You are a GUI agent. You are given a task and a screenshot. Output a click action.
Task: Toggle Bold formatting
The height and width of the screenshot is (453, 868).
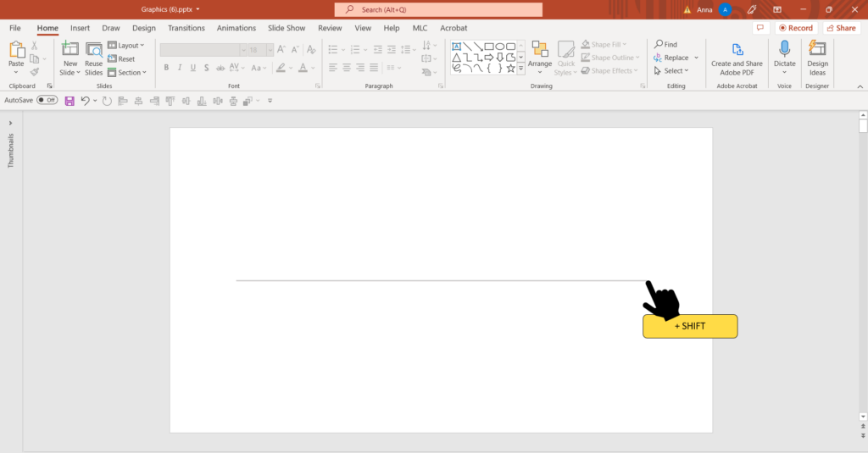[166, 68]
